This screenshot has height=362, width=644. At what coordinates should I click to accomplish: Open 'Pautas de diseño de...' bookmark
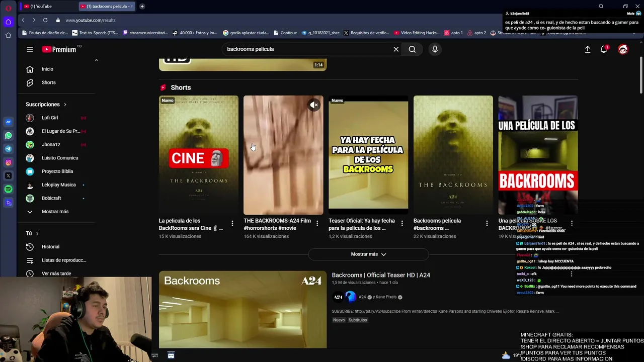click(x=45, y=33)
